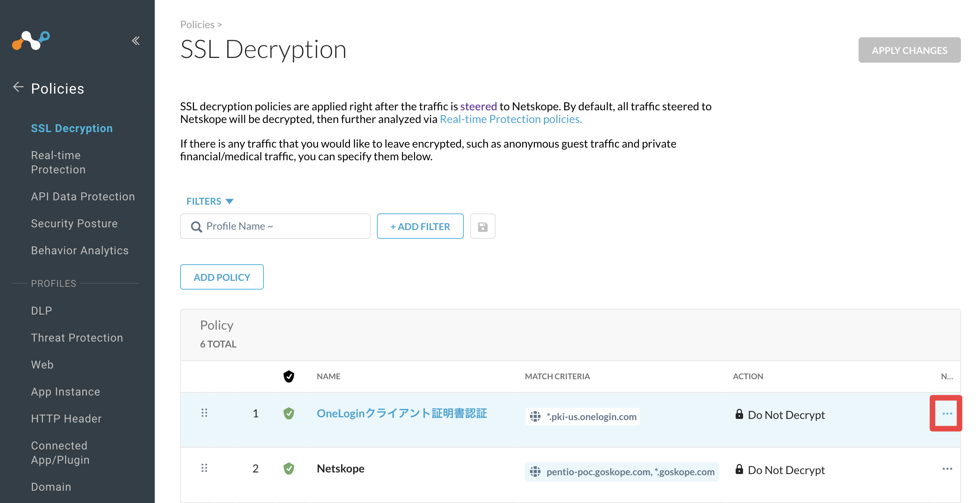Follow the Real-time Protection policies link
Image resolution: width=980 pixels, height=503 pixels.
[511, 119]
